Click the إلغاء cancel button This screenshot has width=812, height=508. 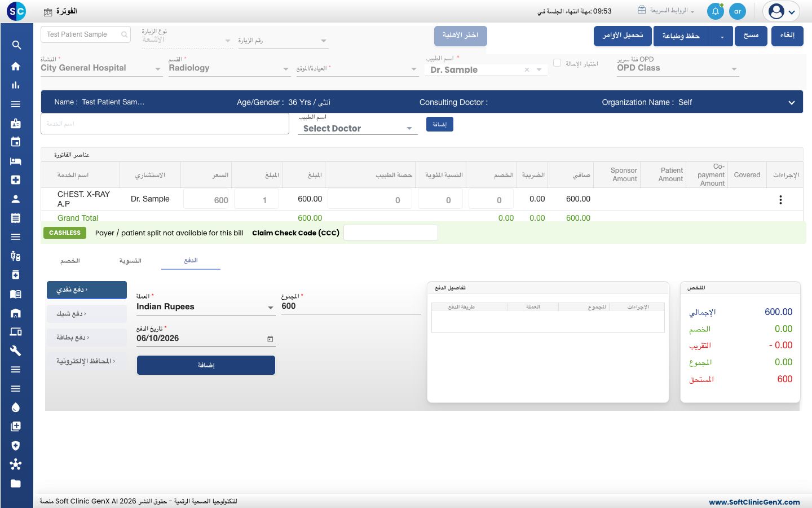click(x=787, y=36)
